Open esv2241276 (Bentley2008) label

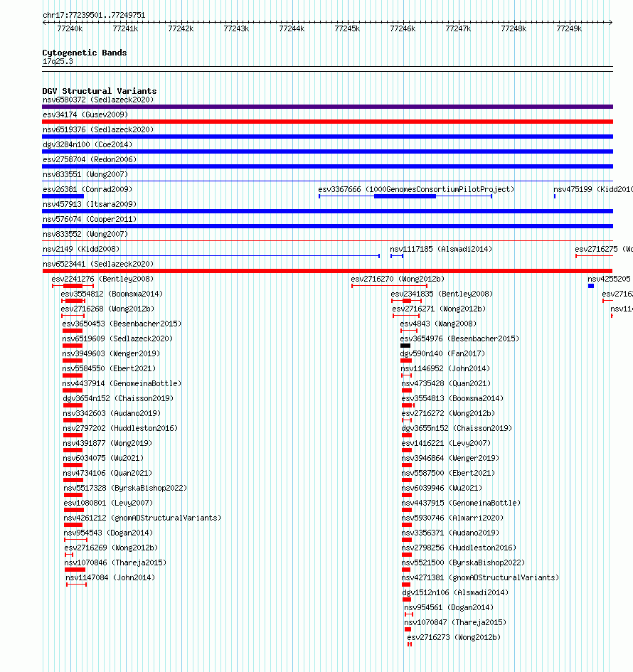coord(102,279)
